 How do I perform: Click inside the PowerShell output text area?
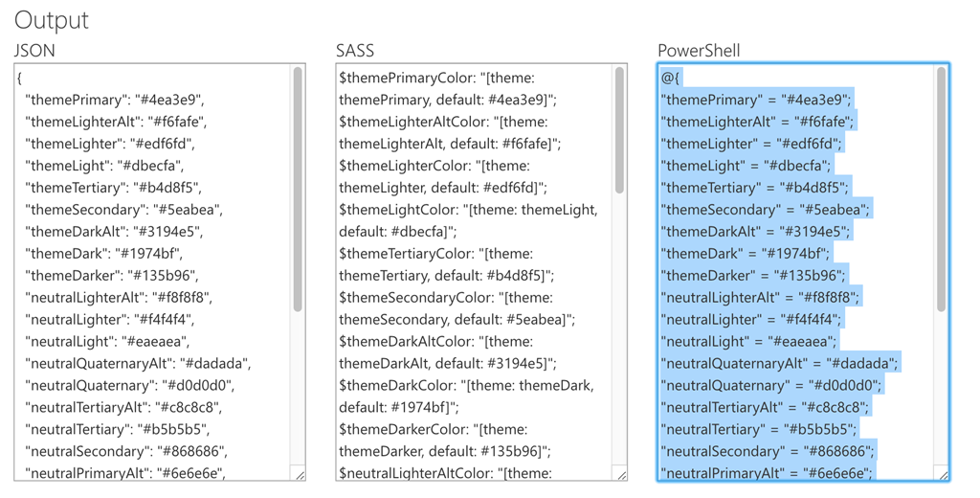[803, 272]
